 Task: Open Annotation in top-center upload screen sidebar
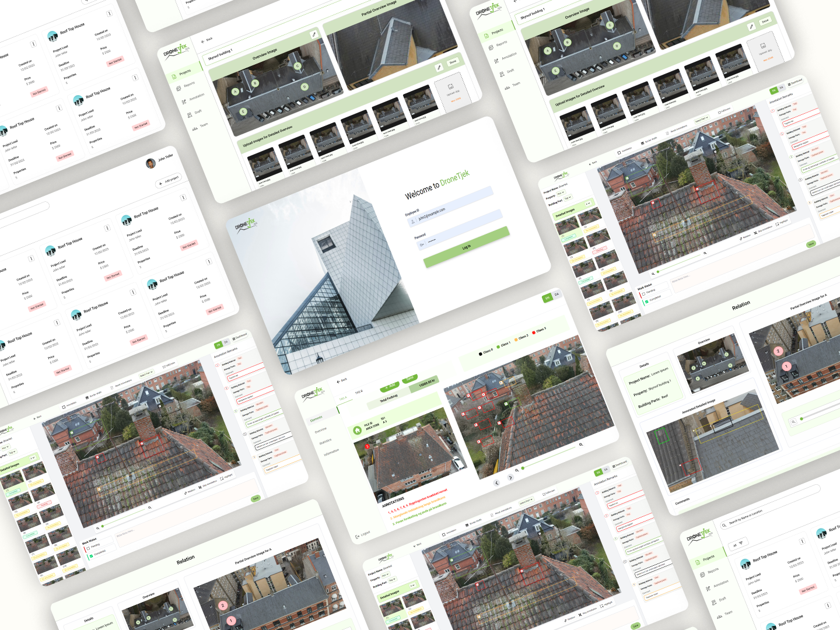point(194,98)
